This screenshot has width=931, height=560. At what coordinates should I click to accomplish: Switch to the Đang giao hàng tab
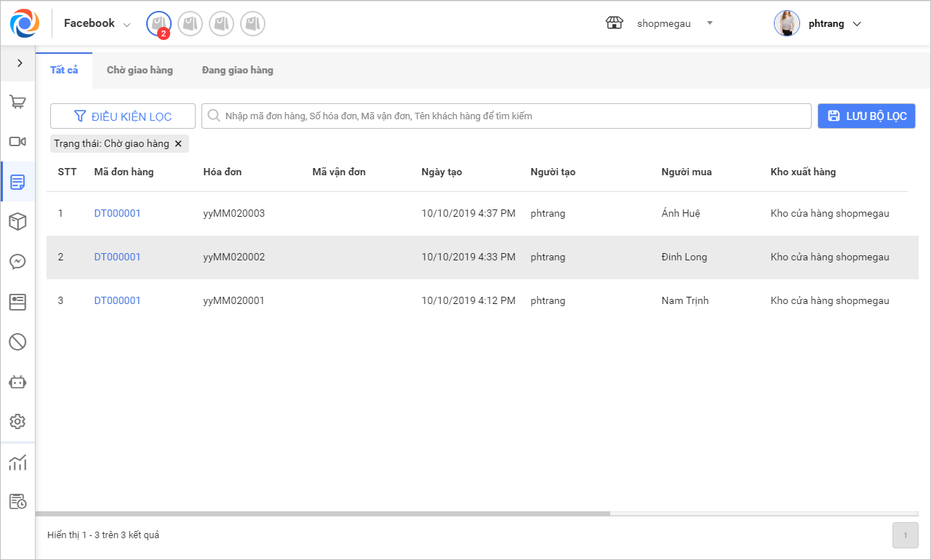tap(237, 71)
